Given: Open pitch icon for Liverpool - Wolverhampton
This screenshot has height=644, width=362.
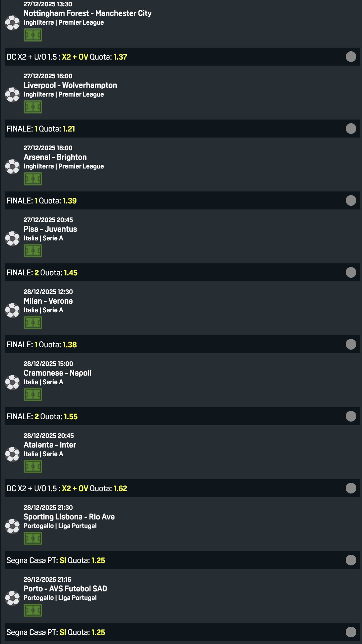Looking at the screenshot, I should click(x=33, y=107).
